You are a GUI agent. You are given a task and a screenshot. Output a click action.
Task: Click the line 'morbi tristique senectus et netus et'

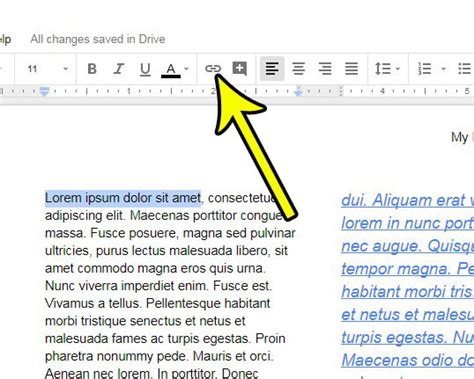[145, 321]
